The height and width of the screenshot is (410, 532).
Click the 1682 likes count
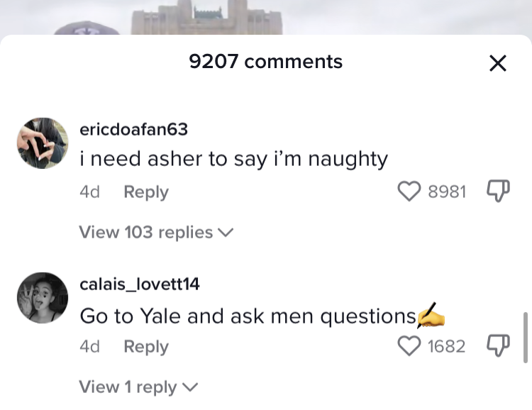446,347
